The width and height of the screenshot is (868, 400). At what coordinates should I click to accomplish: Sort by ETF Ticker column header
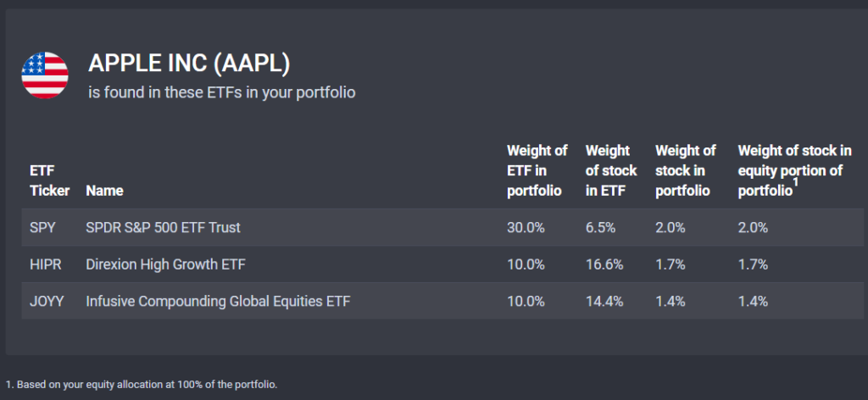50,181
